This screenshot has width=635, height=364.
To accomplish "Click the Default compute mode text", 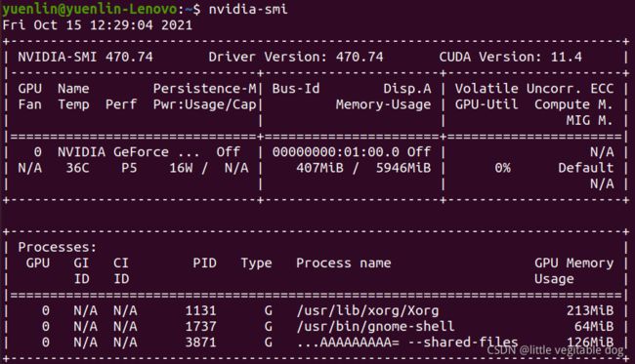I will pyautogui.click(x=585, y=168).
